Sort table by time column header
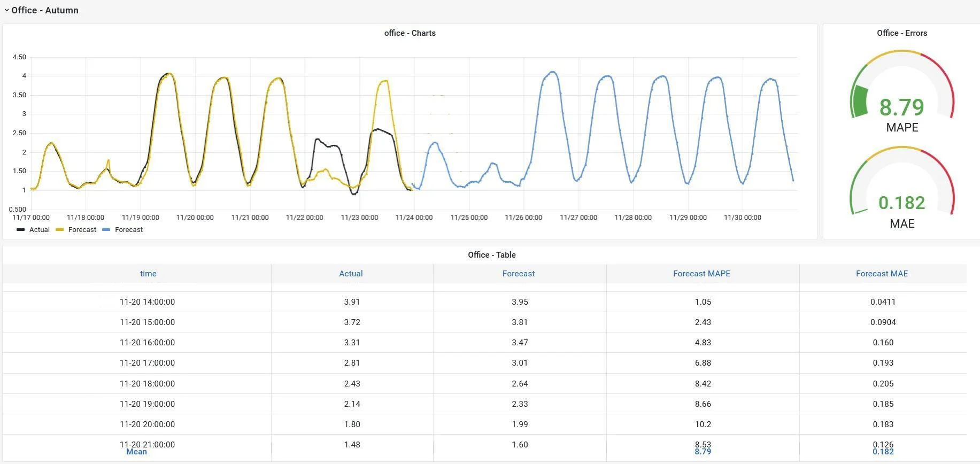The height and width of the screenshot is (464, 980). pos(148,274)
